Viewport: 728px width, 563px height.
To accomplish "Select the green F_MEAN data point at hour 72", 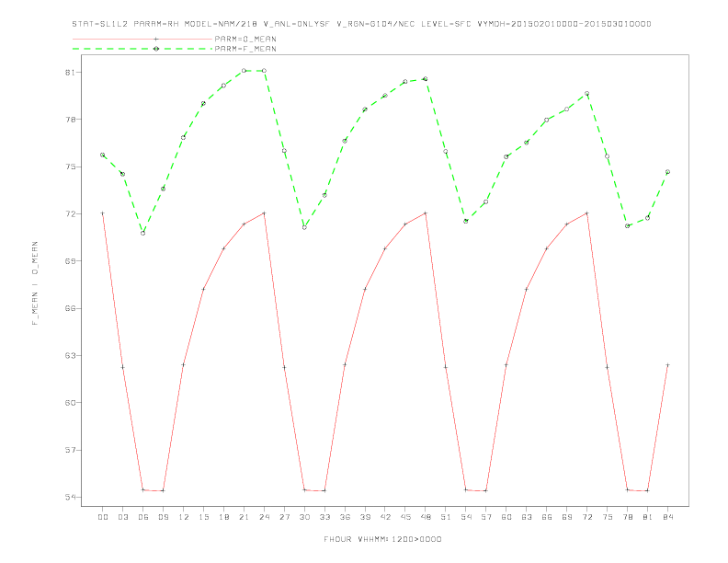I will click(x=586, y=94).
